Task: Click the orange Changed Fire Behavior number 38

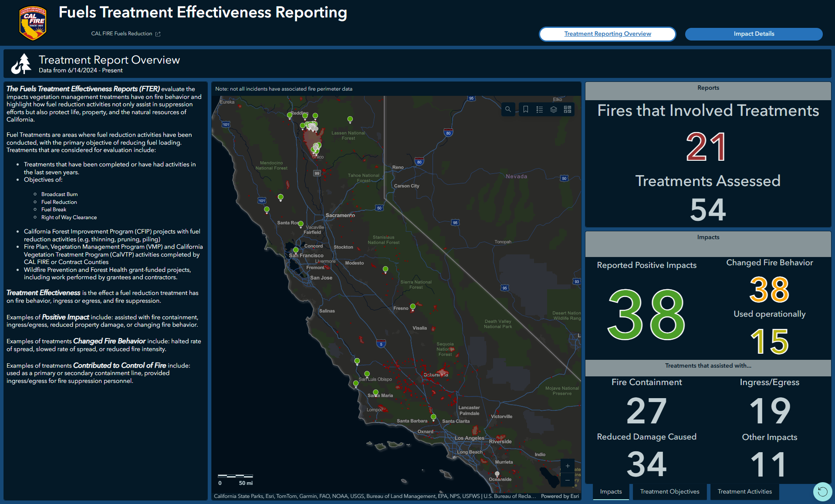Action: click(x=769, y=290)
